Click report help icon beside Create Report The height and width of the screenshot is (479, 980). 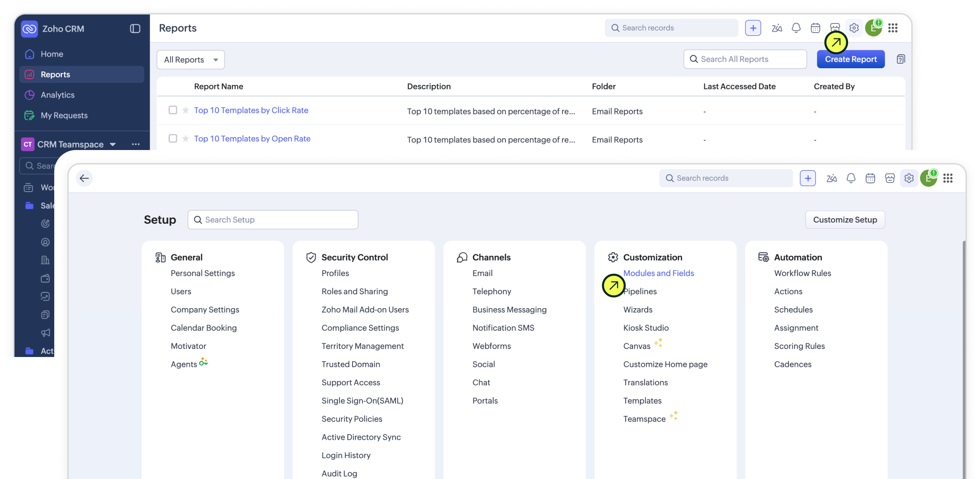901,59
